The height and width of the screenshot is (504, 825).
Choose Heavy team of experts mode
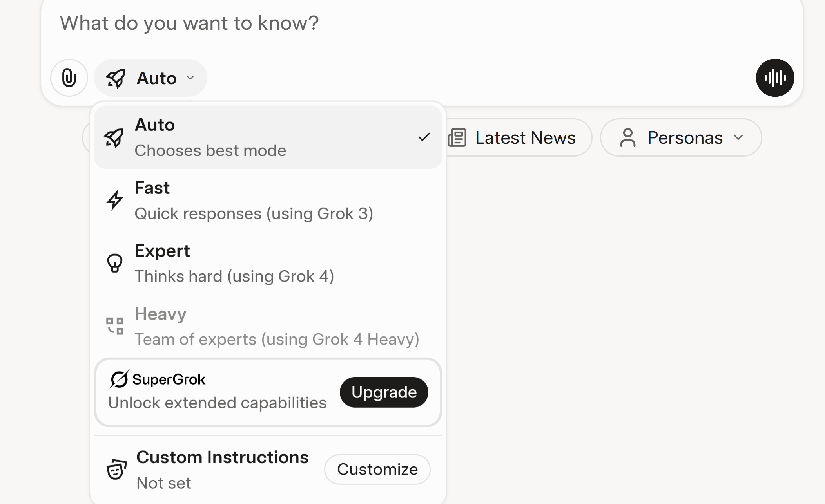277,326
